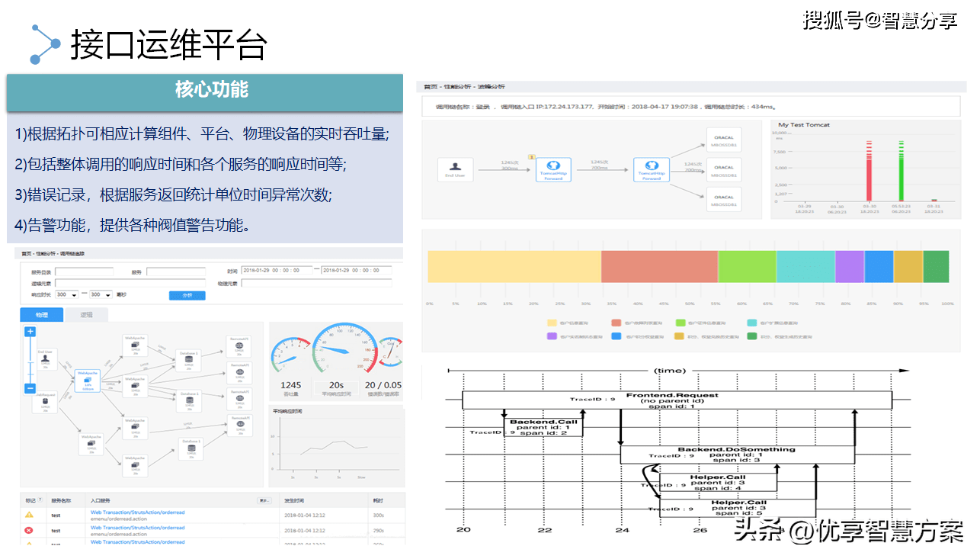This screenshot has width=980, height=559.
Task: Switch to the 物理 tab
Action: tap(41, 315)
